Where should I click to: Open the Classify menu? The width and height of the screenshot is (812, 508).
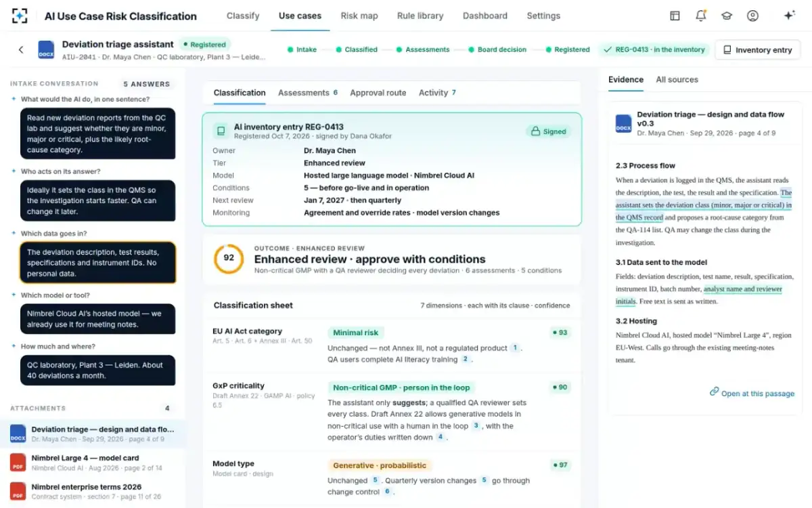click(243, 16)
